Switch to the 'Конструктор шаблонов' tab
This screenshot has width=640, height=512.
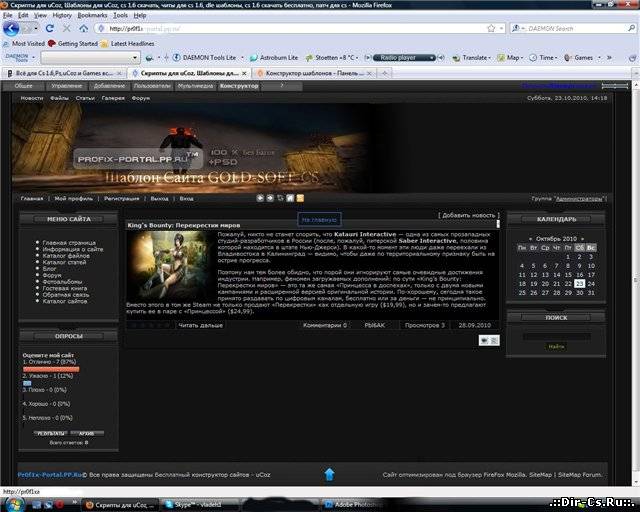pos(314,73)
